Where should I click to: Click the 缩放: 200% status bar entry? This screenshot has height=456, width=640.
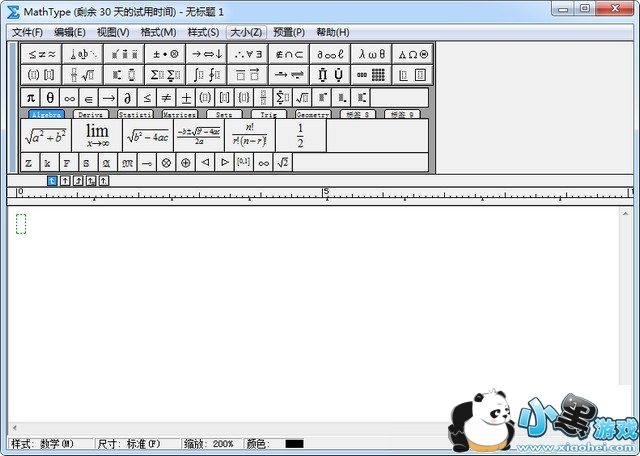(211, 444)
